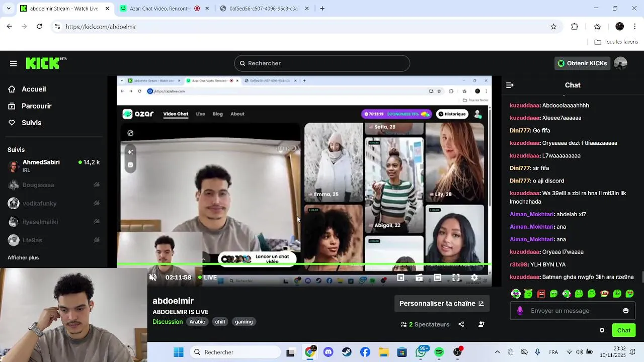Open chat settings gear icon
This screenshot has width=644, height=362.
(602, 330)
